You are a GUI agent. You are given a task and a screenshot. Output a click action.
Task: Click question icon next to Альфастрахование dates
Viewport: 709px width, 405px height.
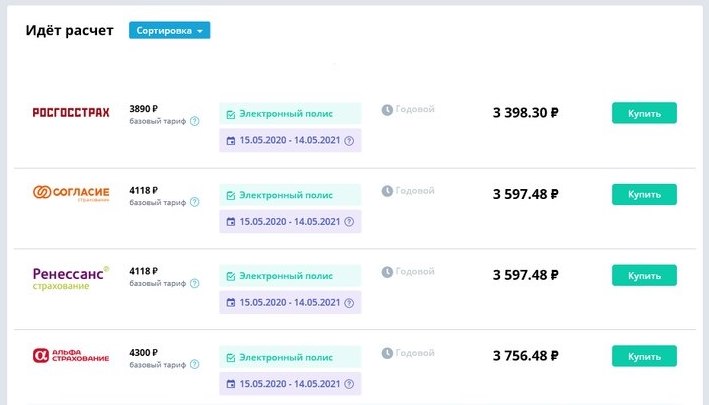(349, 384)
